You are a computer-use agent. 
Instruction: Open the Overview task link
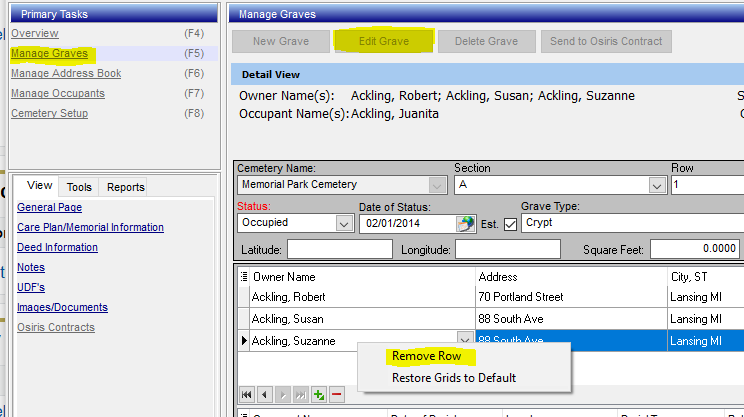point(35,33)
